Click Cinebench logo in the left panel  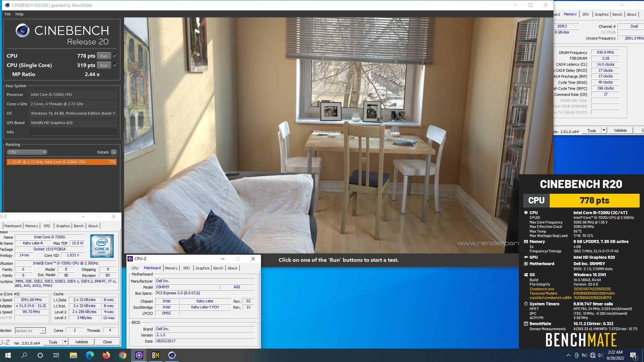point(22,31)
